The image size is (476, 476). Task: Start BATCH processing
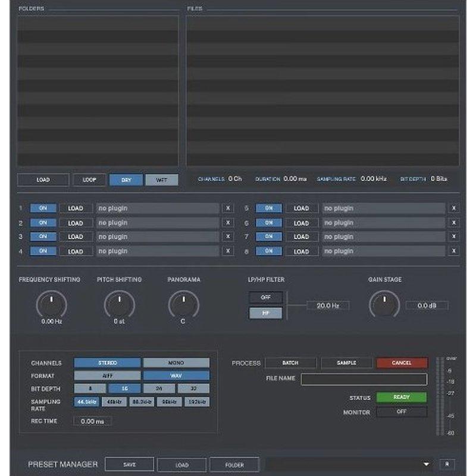pos(290,363)
